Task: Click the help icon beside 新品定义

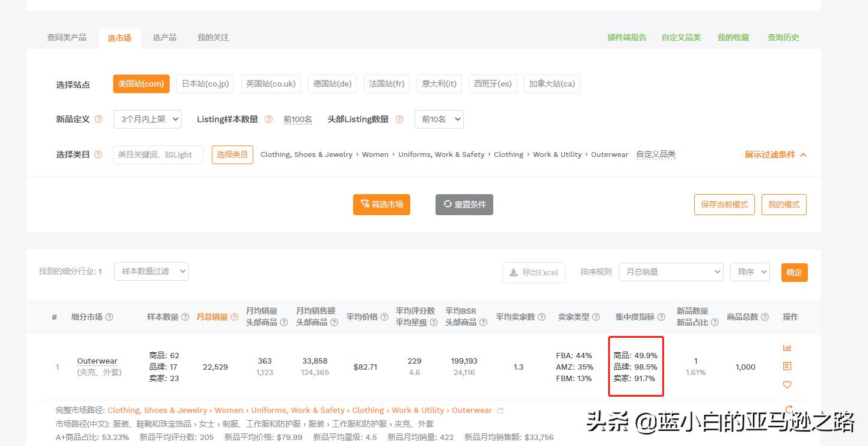Action: tap(100, 119)
